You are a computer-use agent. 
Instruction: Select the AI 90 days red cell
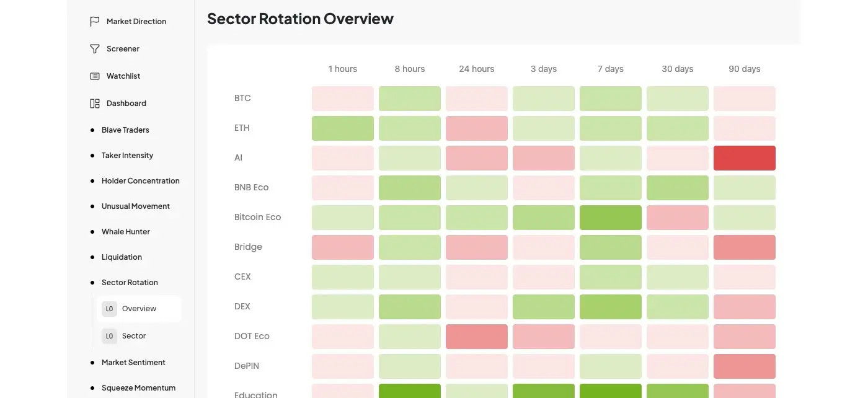coord(744,158)
